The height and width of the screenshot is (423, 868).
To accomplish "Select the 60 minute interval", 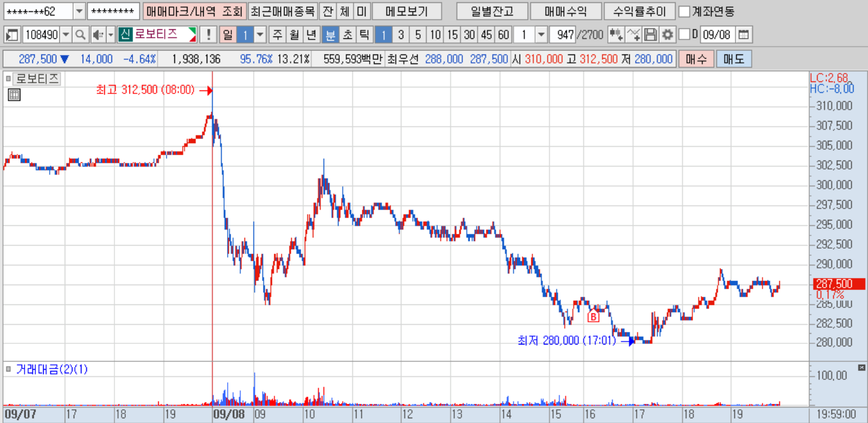I will click(503, 35).
